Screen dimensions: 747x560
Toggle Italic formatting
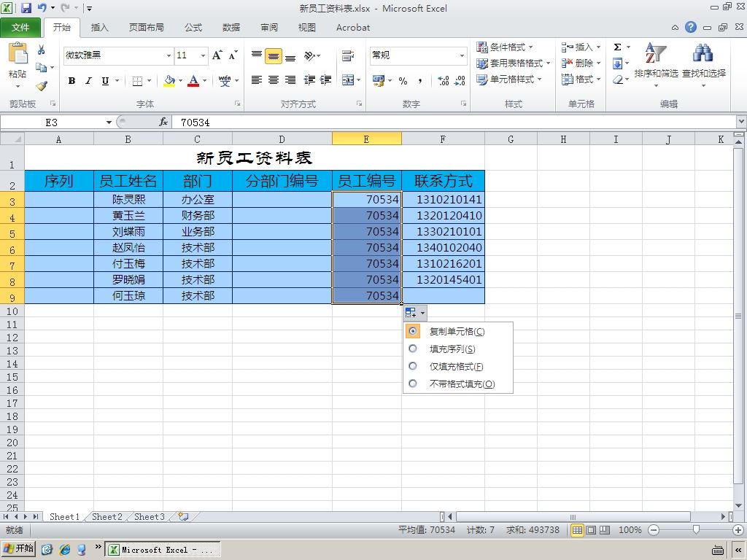coord(88,81)
